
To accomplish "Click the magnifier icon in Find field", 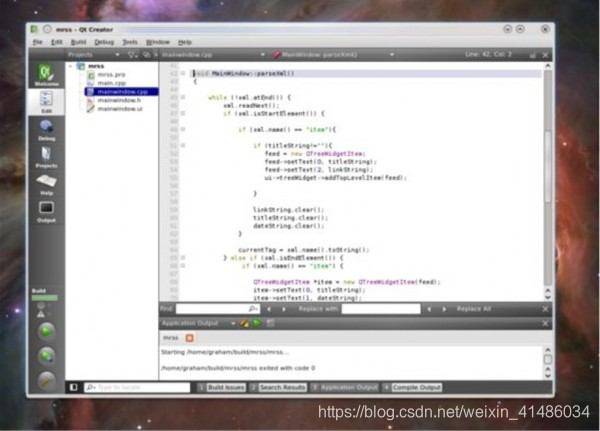I will coord(253,309).
